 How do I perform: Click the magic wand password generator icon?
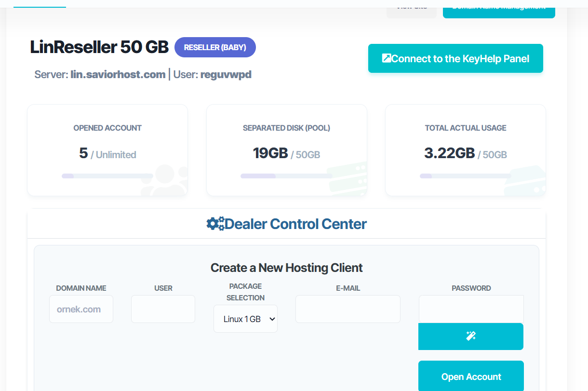pos(471,336)
